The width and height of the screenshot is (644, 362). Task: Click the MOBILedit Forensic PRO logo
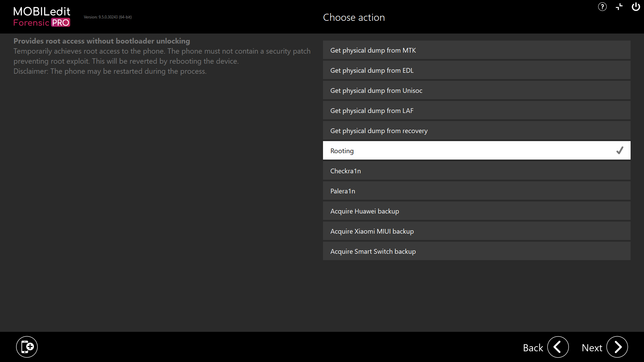[42, 17]
